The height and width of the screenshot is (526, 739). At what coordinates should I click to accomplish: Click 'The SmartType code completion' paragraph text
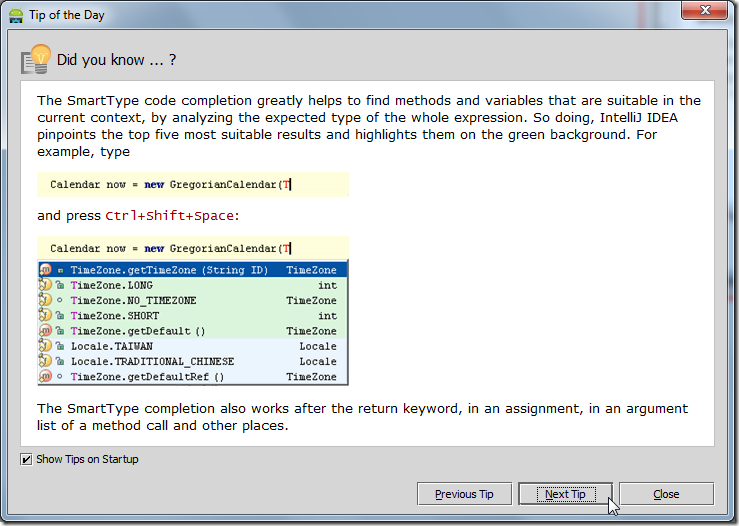click(369, 126)
